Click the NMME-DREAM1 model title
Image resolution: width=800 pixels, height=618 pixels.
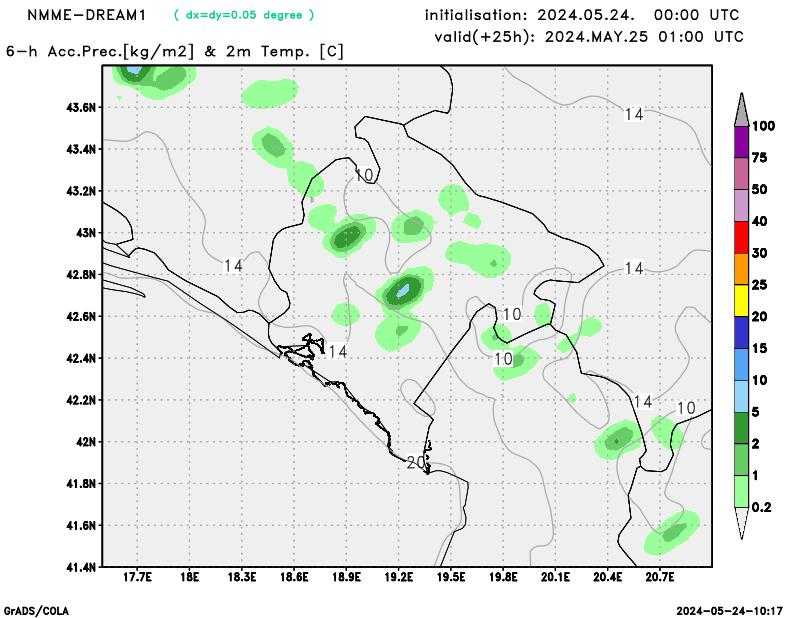point(87,15)
